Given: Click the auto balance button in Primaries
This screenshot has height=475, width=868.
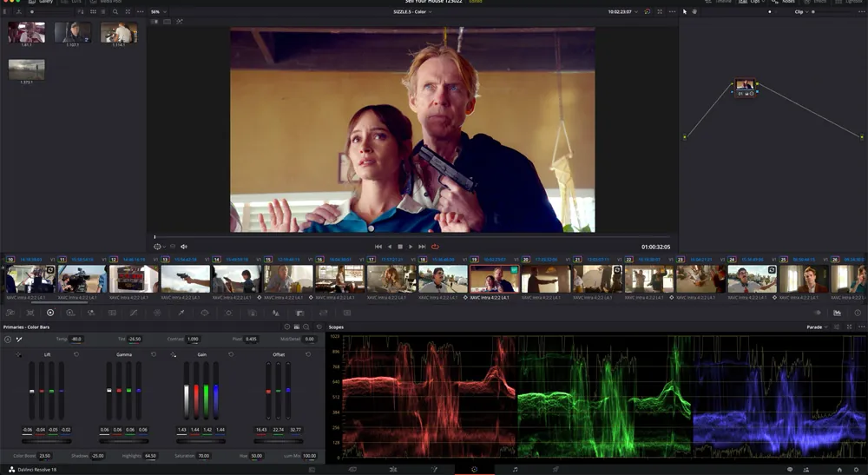Looking at the screenshot, I should click(8, 340).
